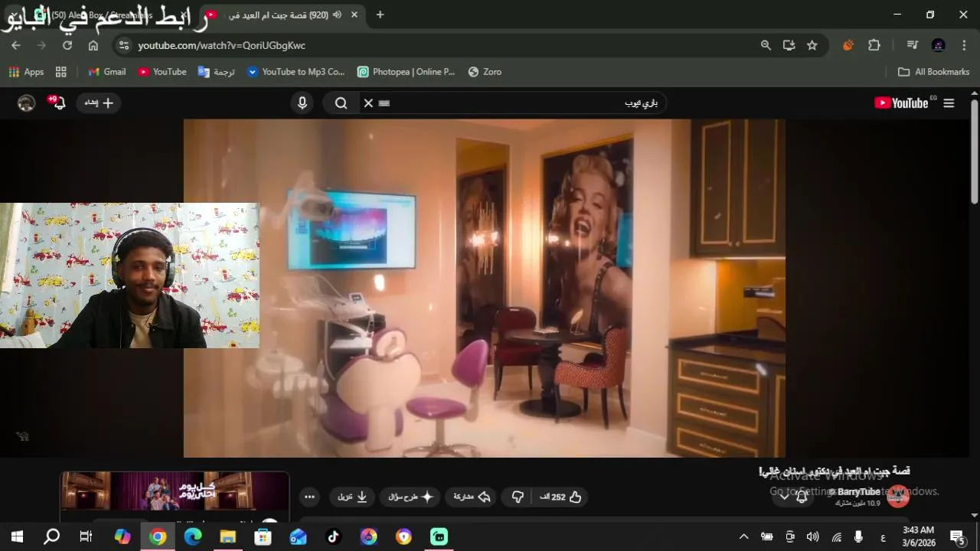Open the Gmail bookmark
Viewport: 980px width, 551px height.
[106, 72]
